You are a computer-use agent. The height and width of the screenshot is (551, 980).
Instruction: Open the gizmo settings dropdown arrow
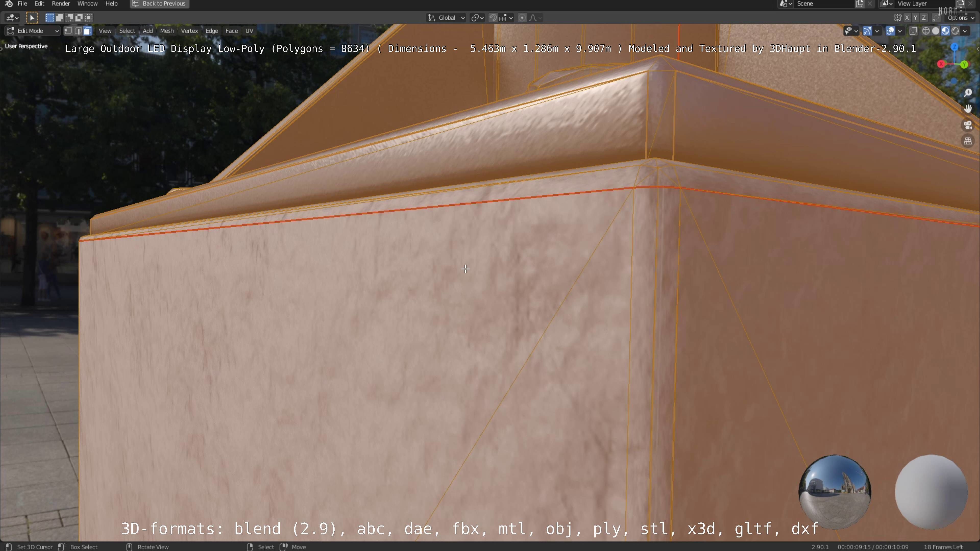click(x=877, y=31)
